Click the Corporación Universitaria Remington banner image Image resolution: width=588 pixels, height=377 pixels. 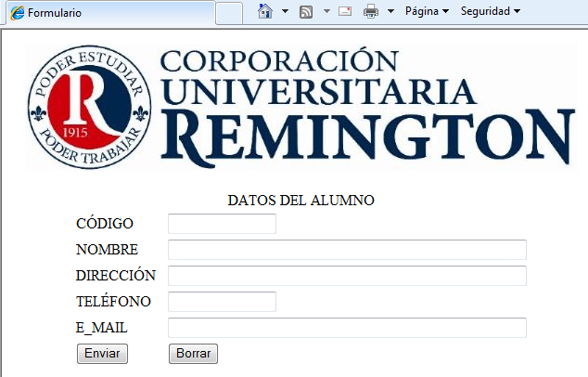tap(301, 107)
